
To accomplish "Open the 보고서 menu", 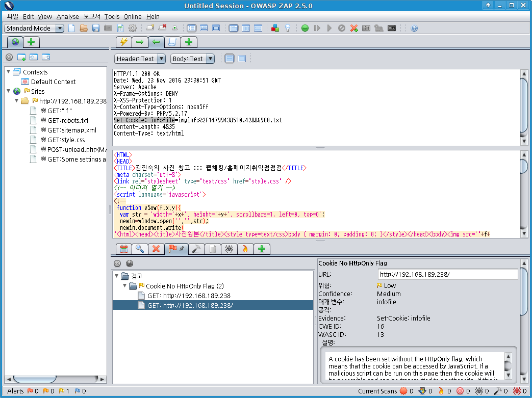I will click(x=92, y=16).
